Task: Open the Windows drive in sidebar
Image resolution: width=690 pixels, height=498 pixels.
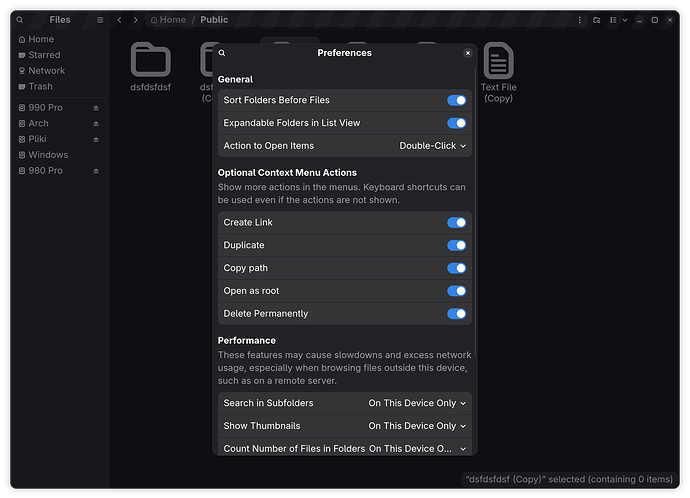Action: tap(59, 155)
